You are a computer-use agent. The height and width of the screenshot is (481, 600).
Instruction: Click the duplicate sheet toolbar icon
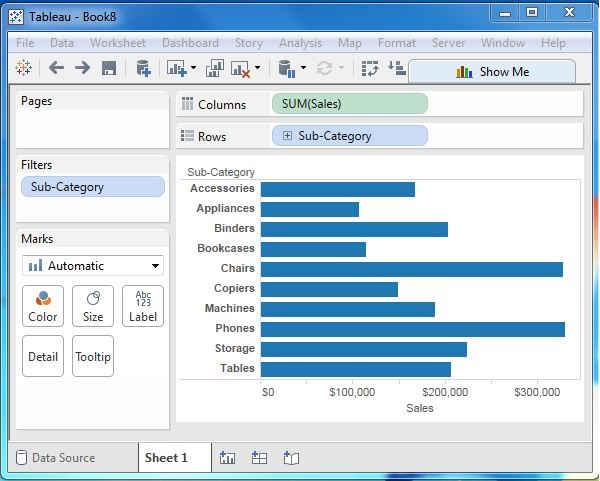pos(215,68)
